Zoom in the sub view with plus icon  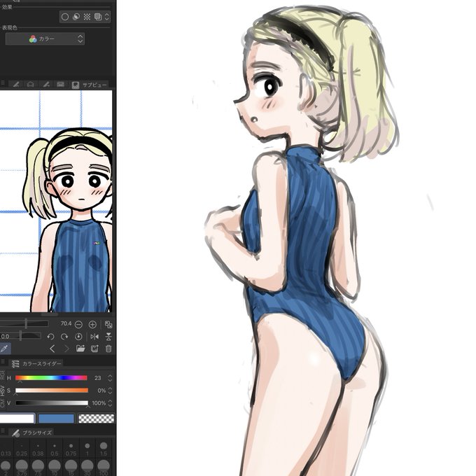click(x=92, y=325)
